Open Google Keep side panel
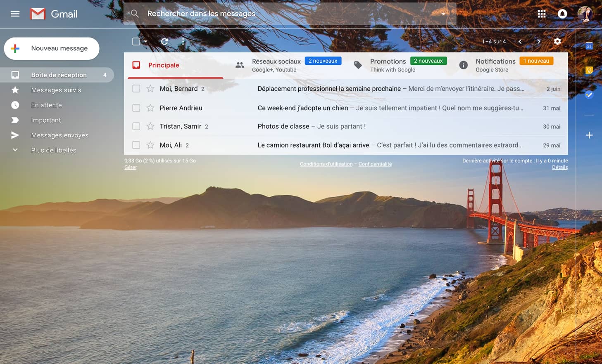Image resolution: width=602 pixels, height=364 pixels. pyautogui.click(x=589, y=70)
